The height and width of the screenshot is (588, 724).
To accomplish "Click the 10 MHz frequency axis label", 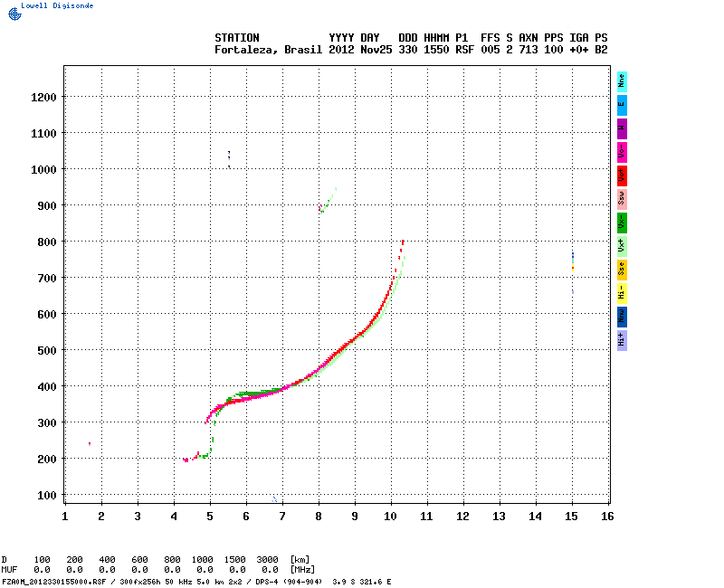I will coord(391,517).
